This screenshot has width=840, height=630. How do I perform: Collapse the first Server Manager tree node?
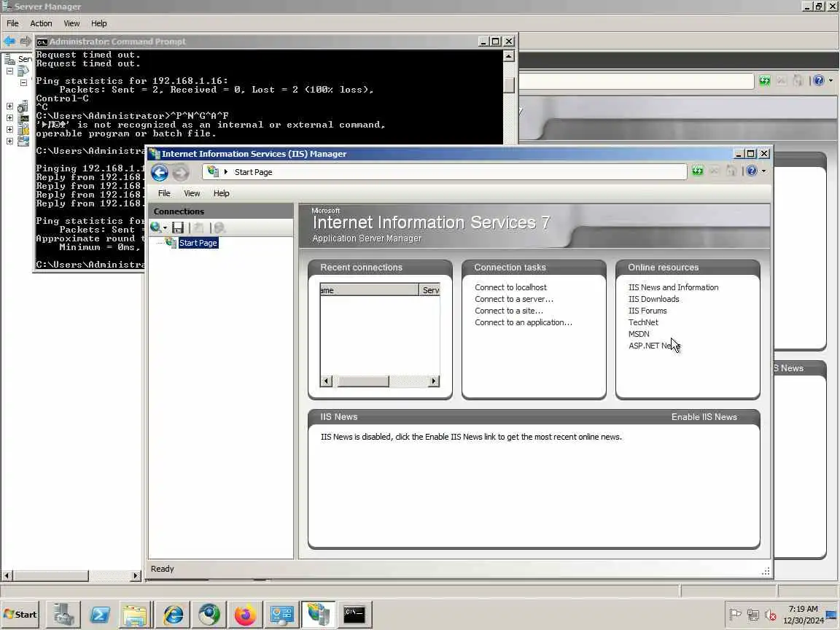click(x=9, y=71)
